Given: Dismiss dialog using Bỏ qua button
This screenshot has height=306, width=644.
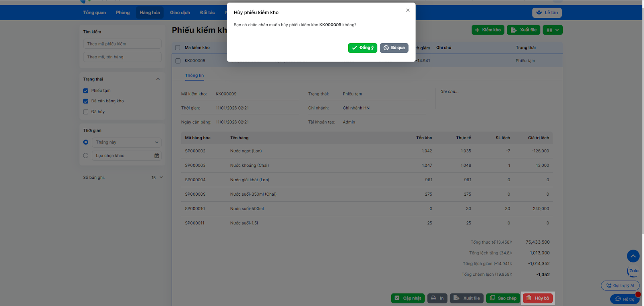Looking at the screenshot, I should [394, 48].
